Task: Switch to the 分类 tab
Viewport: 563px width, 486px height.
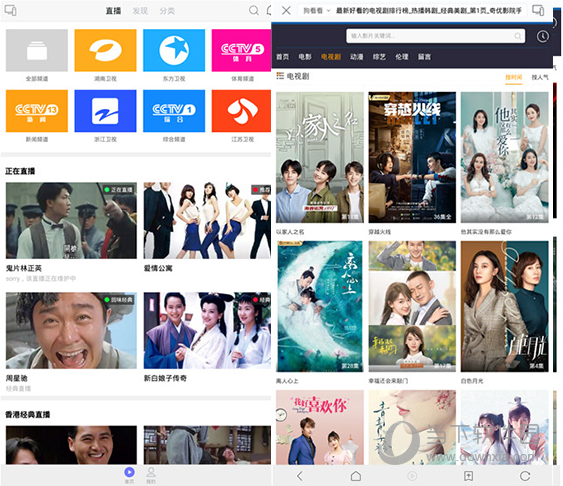Action: 167,11
